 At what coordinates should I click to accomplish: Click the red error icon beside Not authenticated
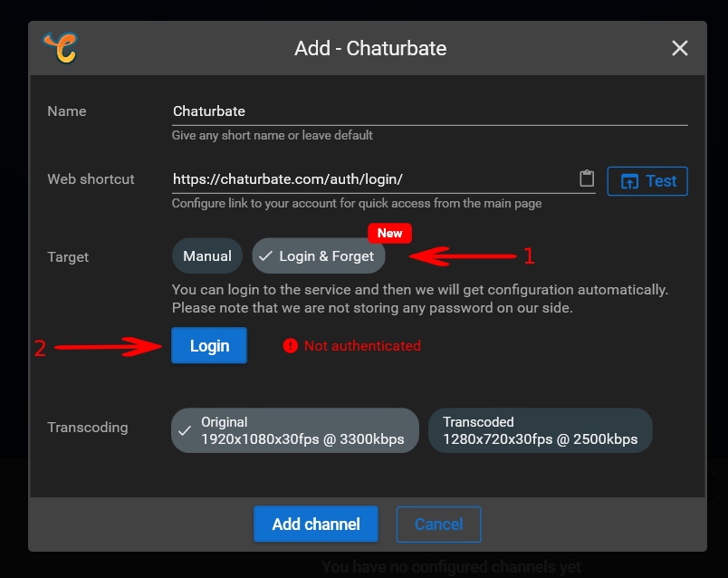tap(290, 345)
